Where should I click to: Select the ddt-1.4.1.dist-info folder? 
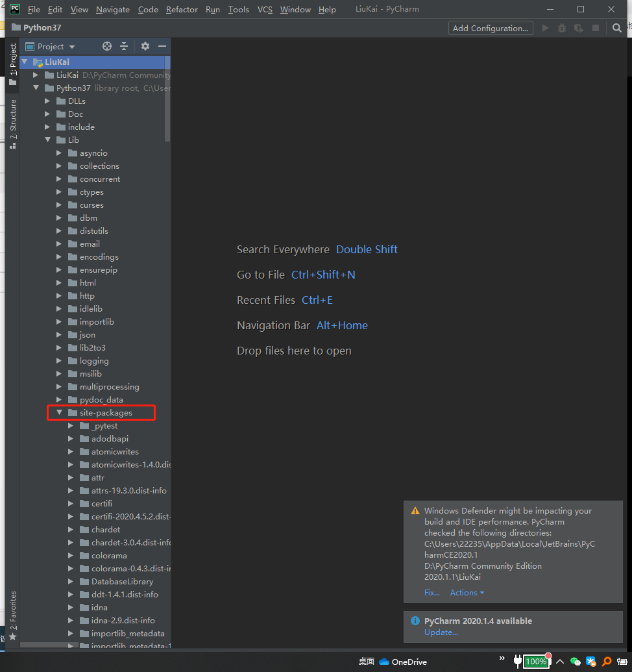pyautogui.click(x=125, y=595)
